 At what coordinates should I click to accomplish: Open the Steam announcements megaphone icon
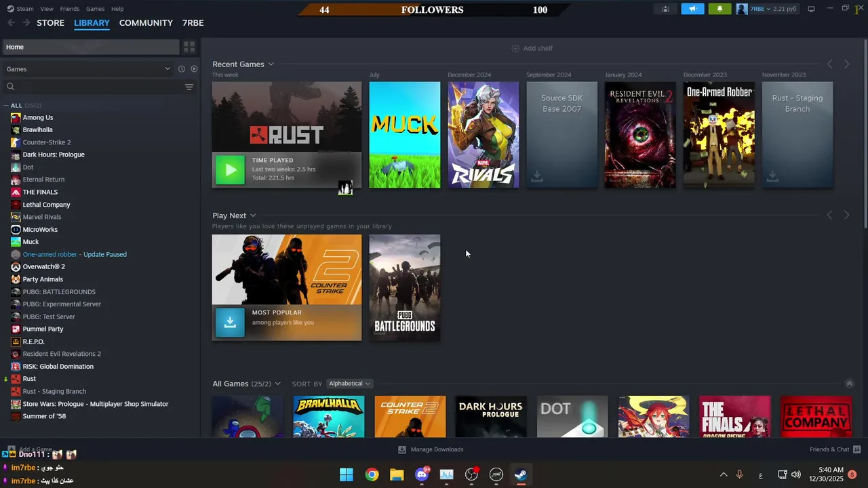[x=692, y=9]
